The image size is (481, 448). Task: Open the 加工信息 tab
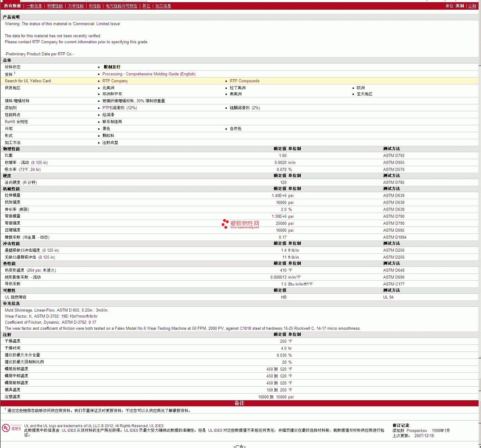163,6
